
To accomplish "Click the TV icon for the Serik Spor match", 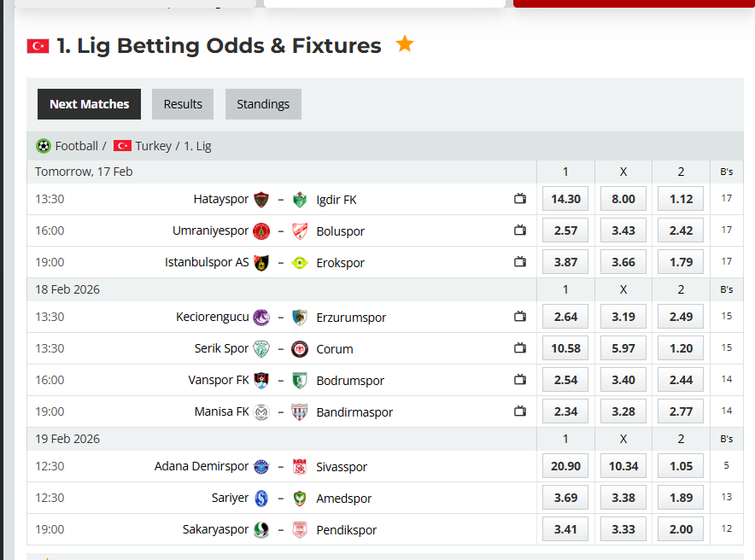I will [520, 347].
